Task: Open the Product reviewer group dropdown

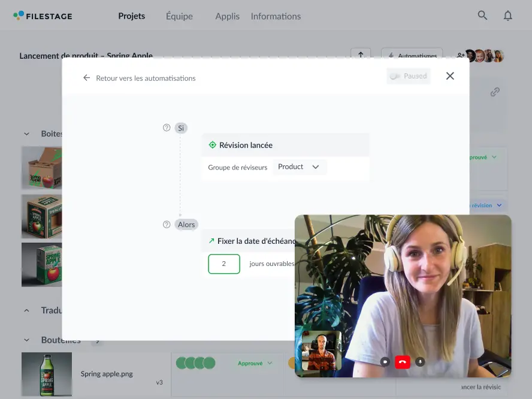Action: [x=300, y=167]
